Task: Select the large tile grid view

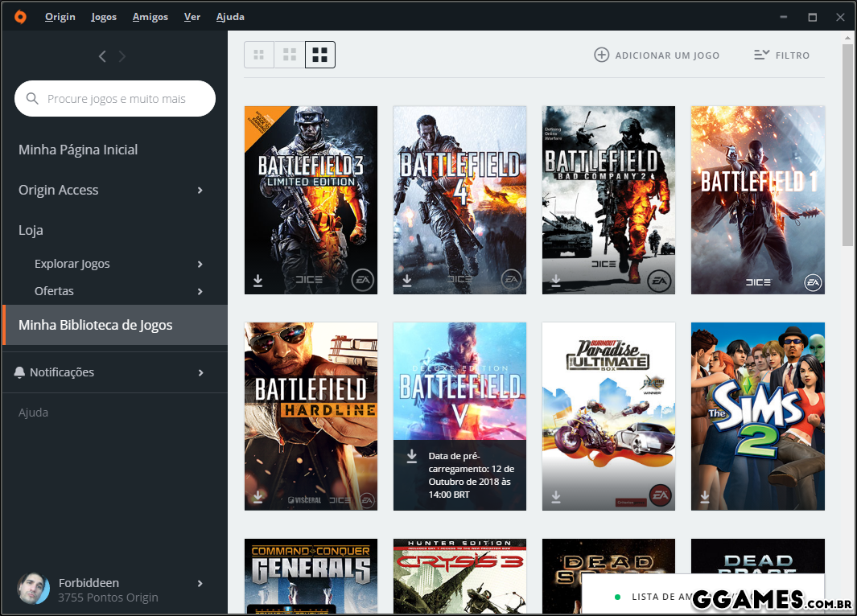Action: tap(320, 55)
